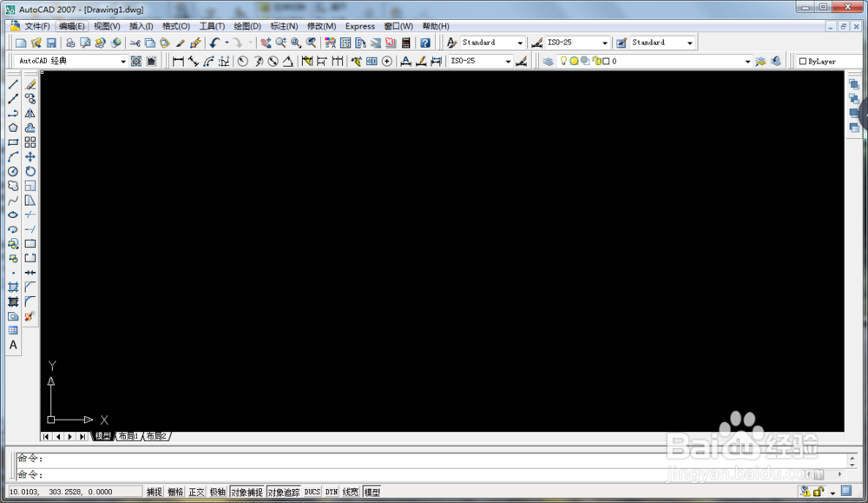Select the Rotate tool
This screenshot has width=868, height=503.
pos(30,171)
